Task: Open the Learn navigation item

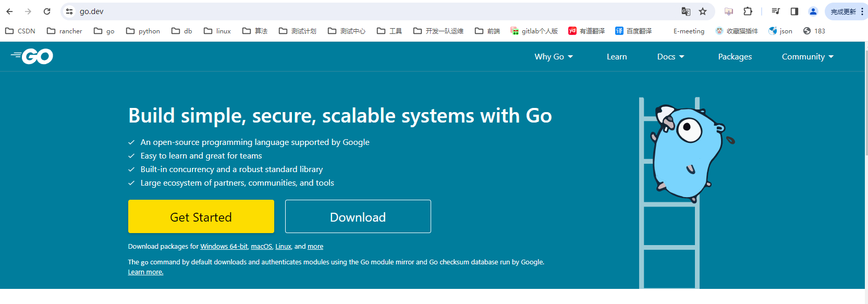Action: 617,57
